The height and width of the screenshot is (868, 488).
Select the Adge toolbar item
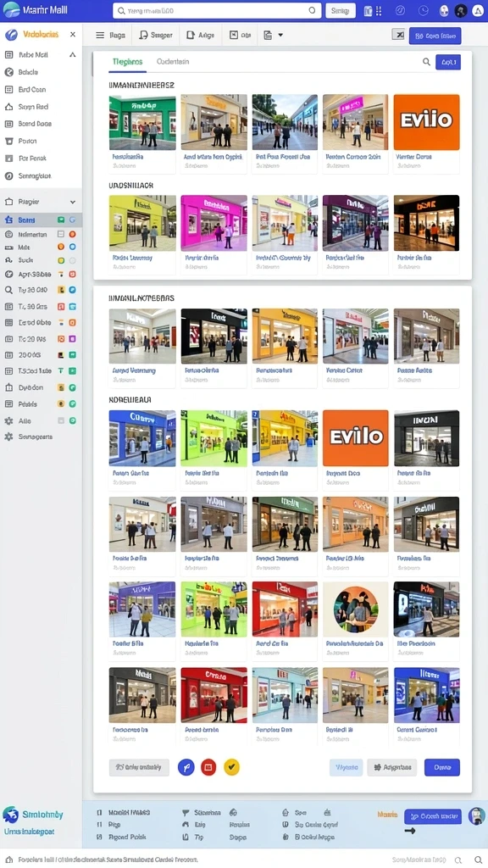coord(200,35)
